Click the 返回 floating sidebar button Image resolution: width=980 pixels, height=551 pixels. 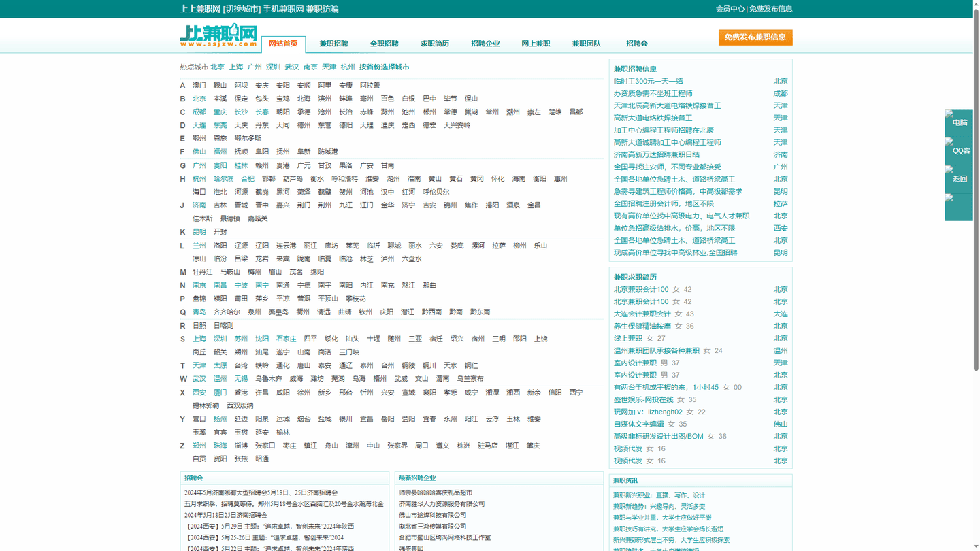(x=958, y=179)
